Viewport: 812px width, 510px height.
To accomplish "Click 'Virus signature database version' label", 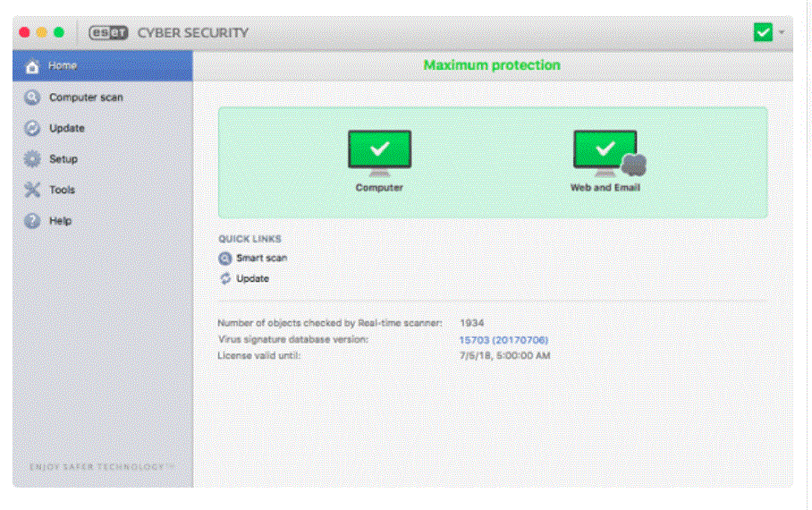I will coord(293,339).
